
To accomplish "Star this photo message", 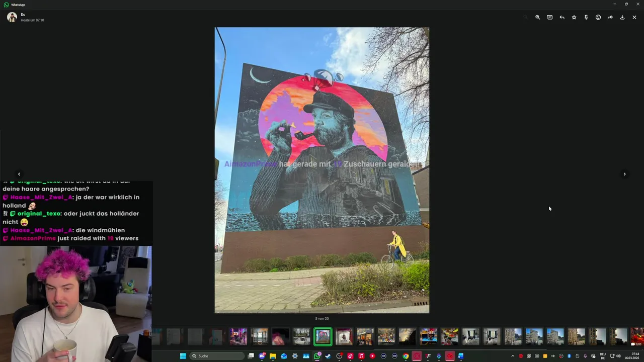I will point(574,17).
